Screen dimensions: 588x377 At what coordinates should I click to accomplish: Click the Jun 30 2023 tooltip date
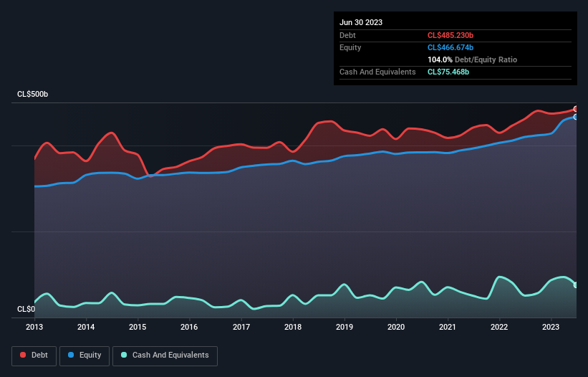361,22
